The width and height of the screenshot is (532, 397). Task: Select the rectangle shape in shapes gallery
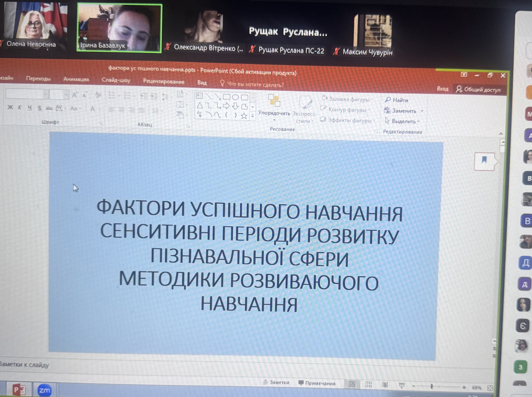coord(227,97)
